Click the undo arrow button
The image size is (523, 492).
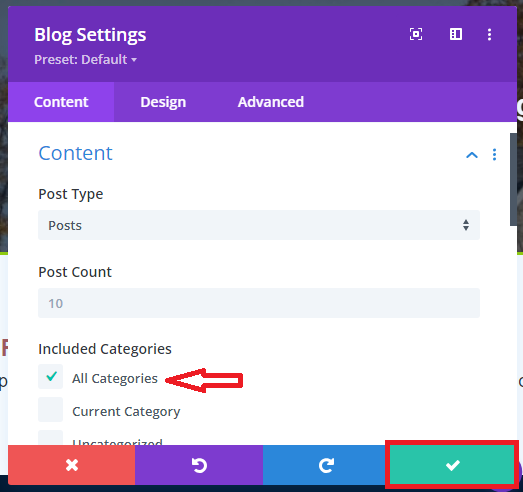[x=199, y=465]
